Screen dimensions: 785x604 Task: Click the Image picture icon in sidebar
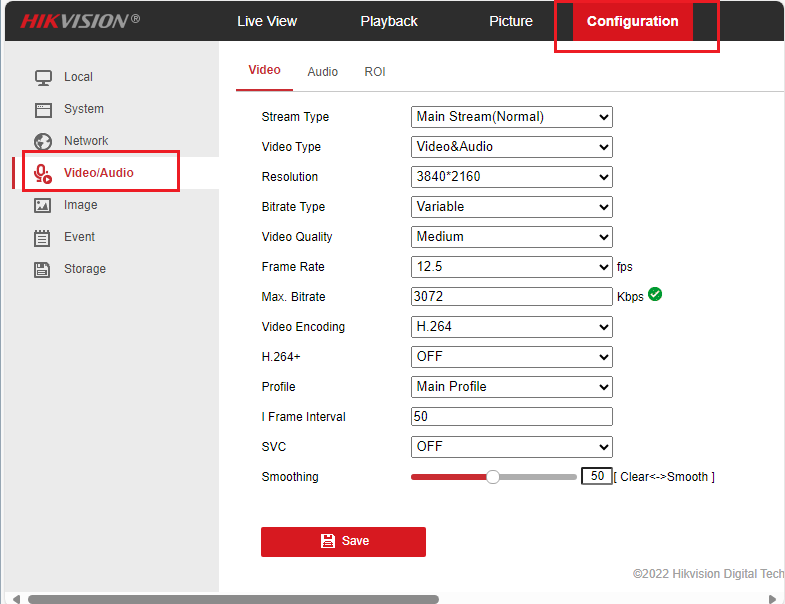(x=43, y=205)
